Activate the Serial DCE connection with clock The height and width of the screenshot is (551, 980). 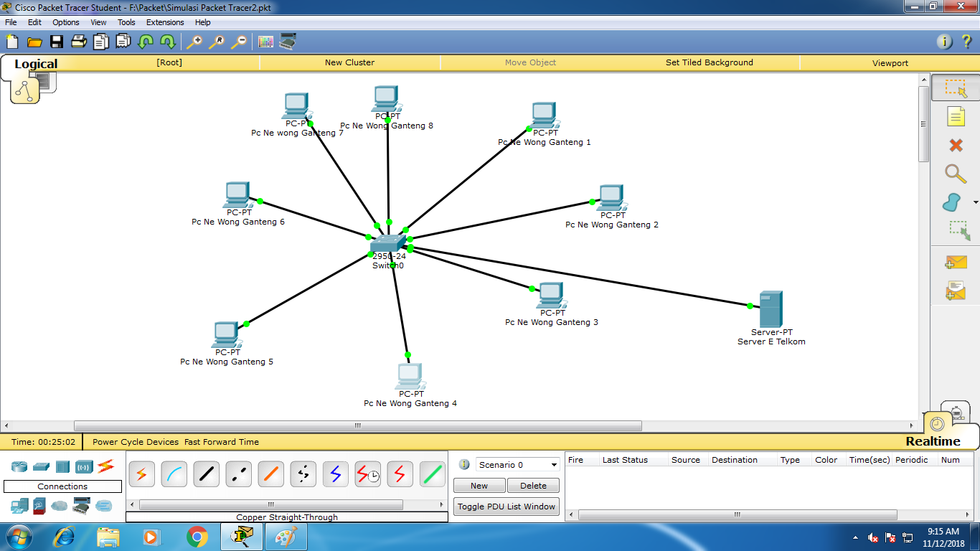[367, 473]
